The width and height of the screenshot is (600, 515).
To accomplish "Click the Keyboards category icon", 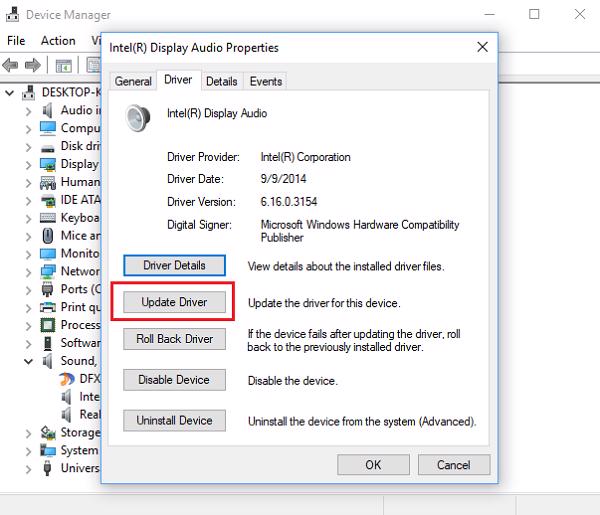I will coord(47,218).
